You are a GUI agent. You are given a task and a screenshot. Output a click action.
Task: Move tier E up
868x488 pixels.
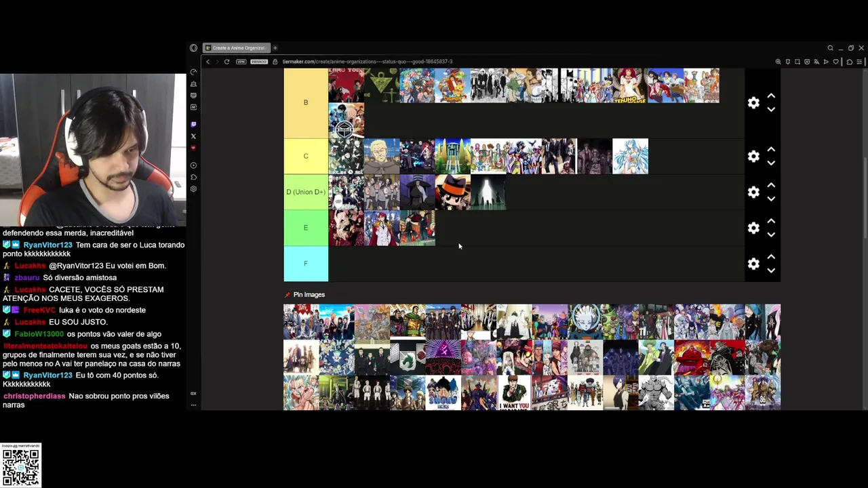click(x=771, y=221)
